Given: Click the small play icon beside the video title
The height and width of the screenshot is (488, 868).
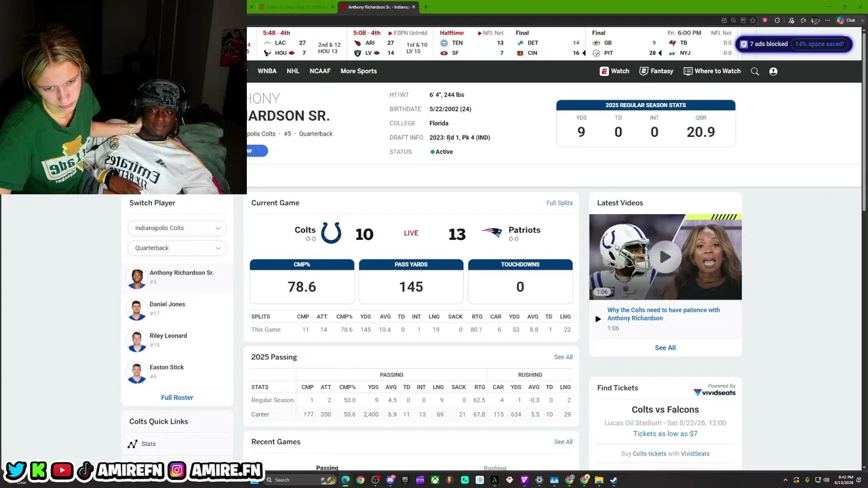Looking at the screenshot, I should point(598,319).
